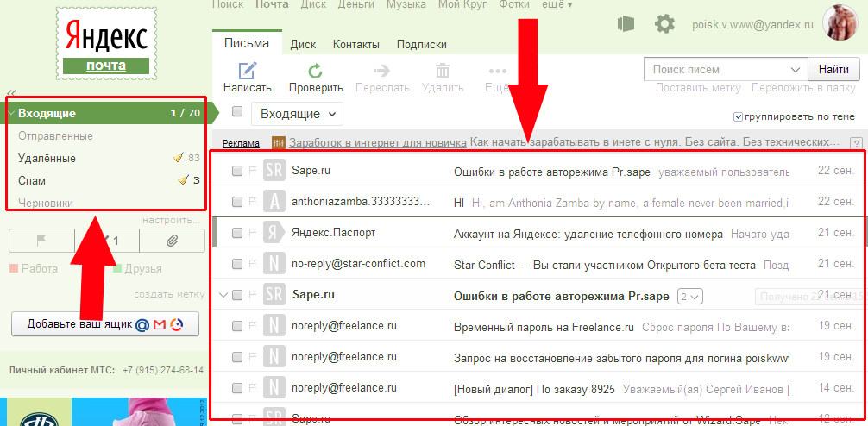Open Музыка in the top navigation

coord(406,4)
